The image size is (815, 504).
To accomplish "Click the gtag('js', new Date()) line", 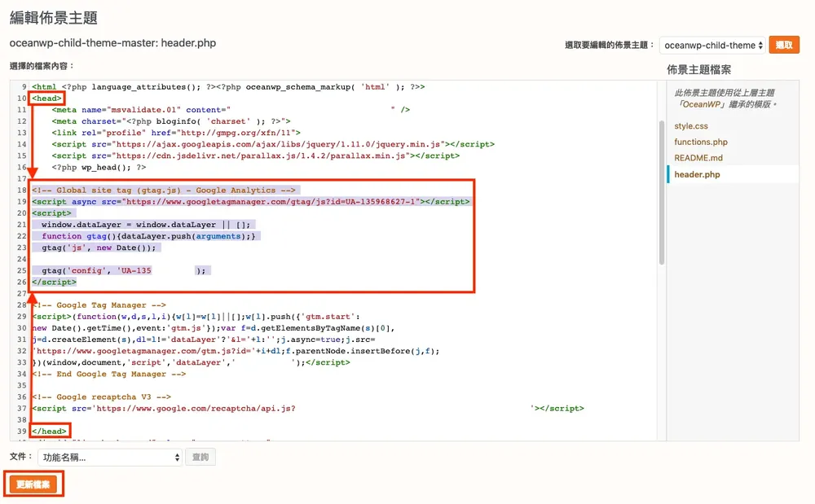I will tap(99, 248).
